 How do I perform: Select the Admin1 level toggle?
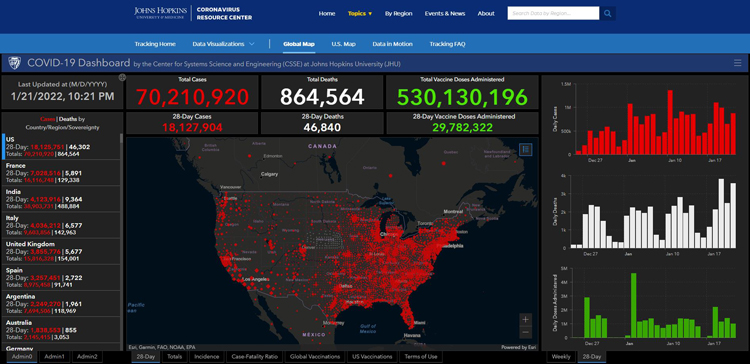click(x=54, y=357)
